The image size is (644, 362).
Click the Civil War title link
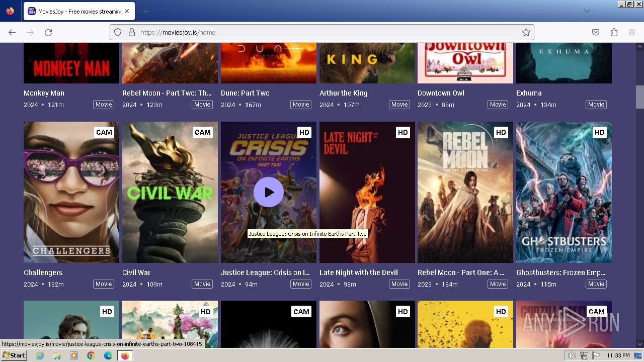point(136,273)
